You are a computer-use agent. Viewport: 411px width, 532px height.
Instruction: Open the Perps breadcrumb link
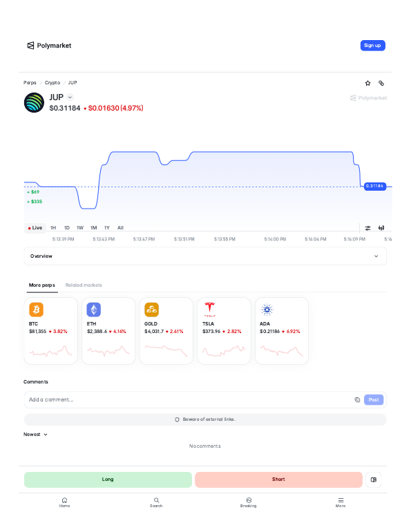tap(30, 83)
